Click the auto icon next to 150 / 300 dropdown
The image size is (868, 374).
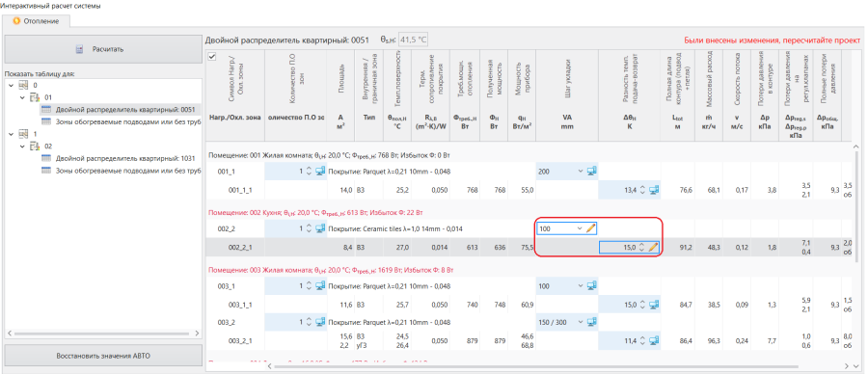[592, 322]
